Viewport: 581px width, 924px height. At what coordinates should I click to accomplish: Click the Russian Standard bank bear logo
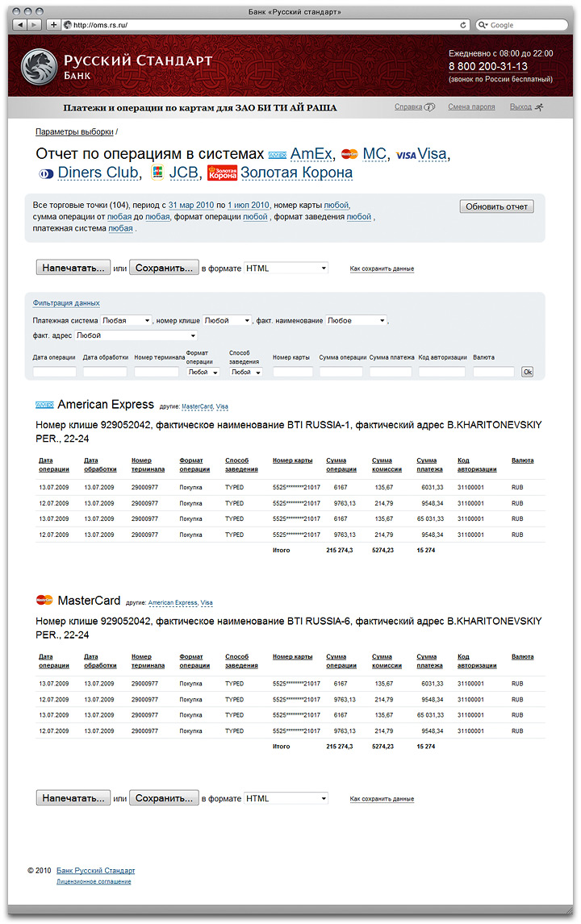coord(38,66)
